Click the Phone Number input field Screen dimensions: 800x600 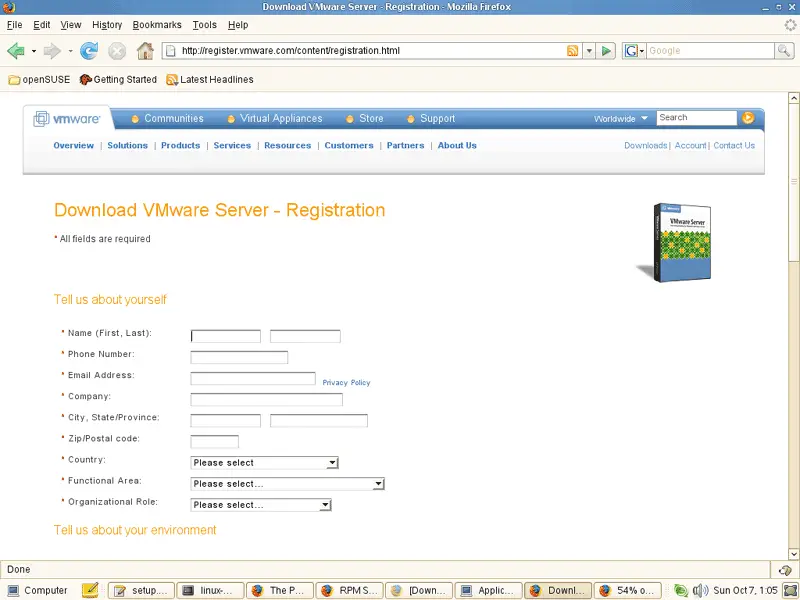coord(239,357)
